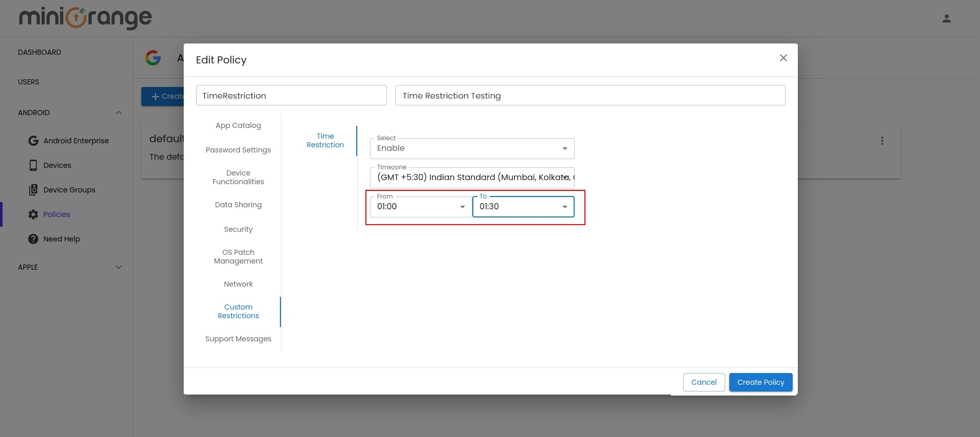Open the OS Patch Management tab
980x437 pixels.
click(238, 257)
